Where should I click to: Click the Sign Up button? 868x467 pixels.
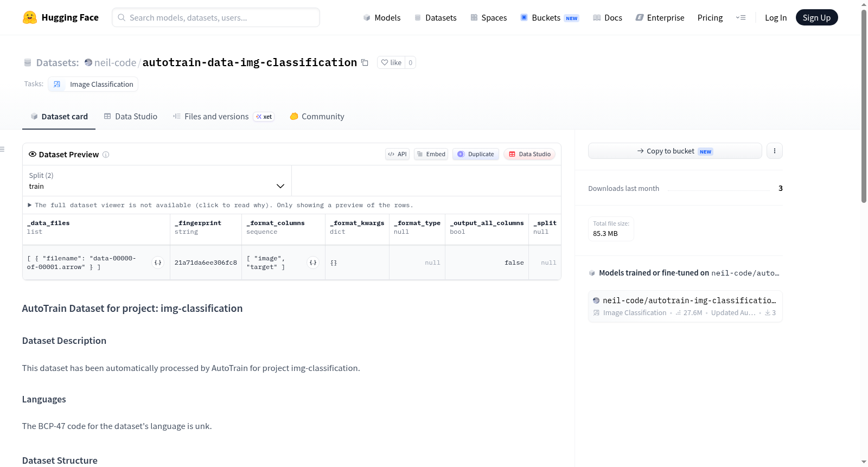click(x=816, y=17)
